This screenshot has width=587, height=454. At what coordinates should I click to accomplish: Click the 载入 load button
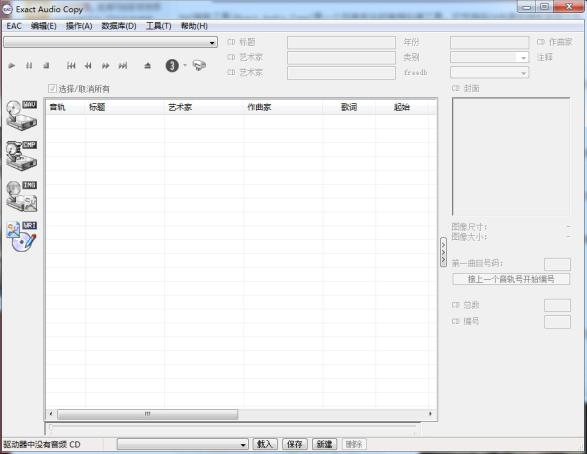pyautogui.click(x=265, y=444)
